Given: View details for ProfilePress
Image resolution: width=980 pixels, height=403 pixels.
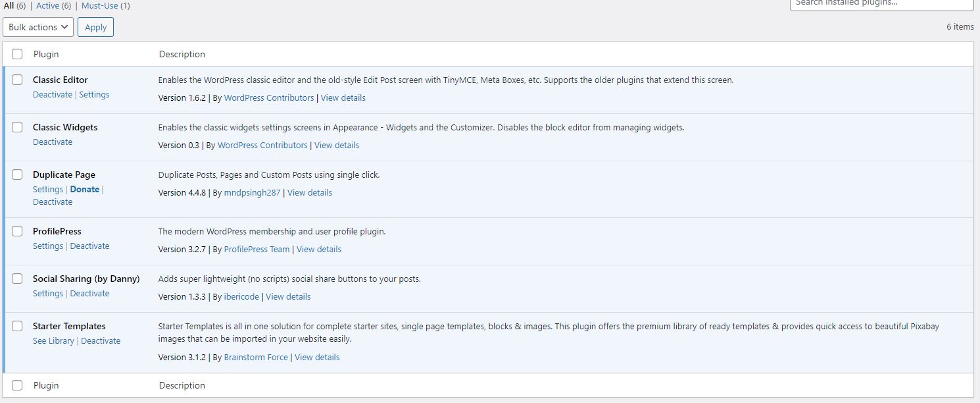Looking at the screenshot, I should [319, 249].
